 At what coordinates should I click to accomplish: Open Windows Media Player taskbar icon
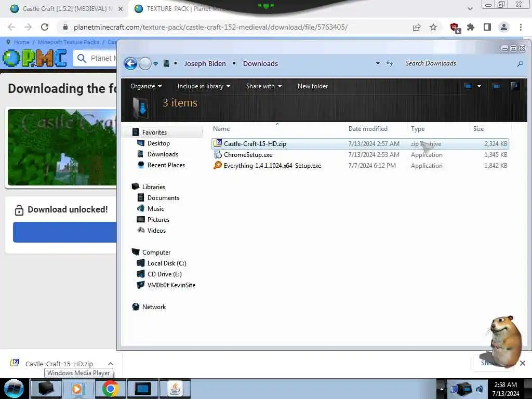(77, 389)
